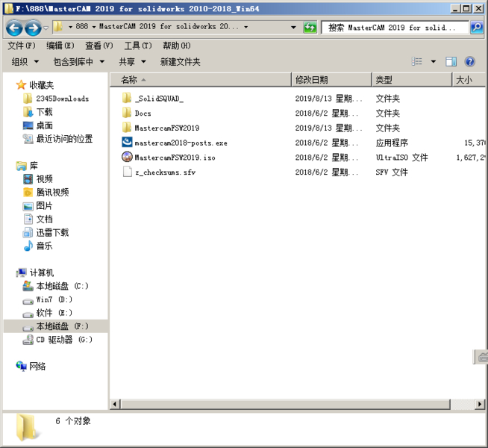Focus the 搜索 MasterCAM 2019 search field
This screenshot has width=488, height=448.
click(x=395, y=28)
